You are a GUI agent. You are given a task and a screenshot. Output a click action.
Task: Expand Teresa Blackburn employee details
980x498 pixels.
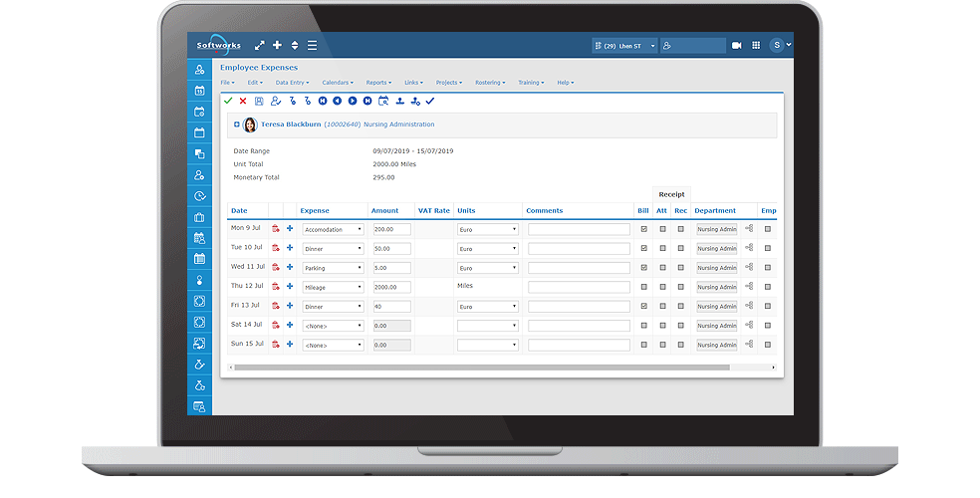(x=237, y=124)
